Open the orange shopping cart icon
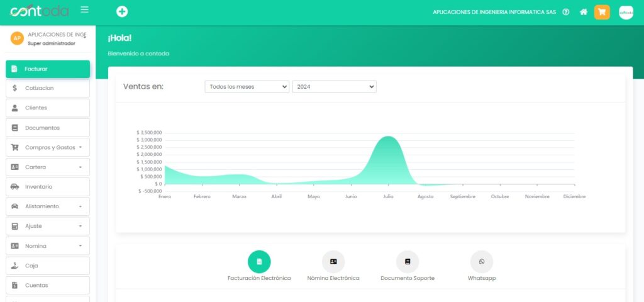This screenshot has width=644, height=302. pyautogui.click(x=602, y=12)
